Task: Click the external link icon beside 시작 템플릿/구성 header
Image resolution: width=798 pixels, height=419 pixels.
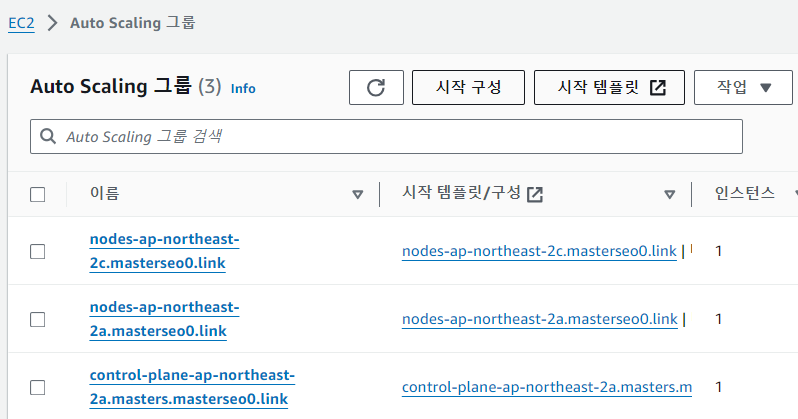Action: [535, 194]
